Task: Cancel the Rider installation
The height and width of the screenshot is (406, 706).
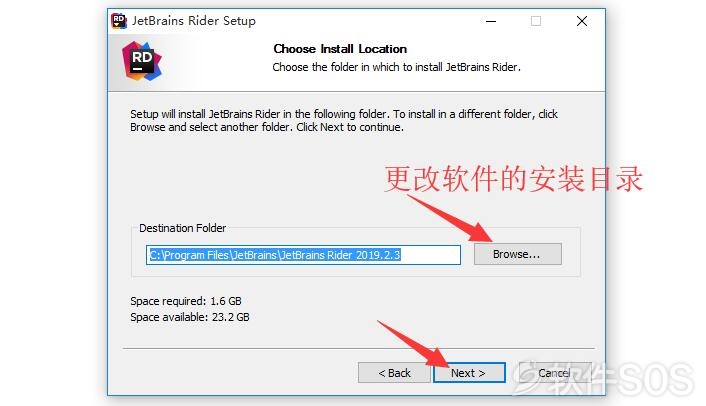Action: (555, 373)
